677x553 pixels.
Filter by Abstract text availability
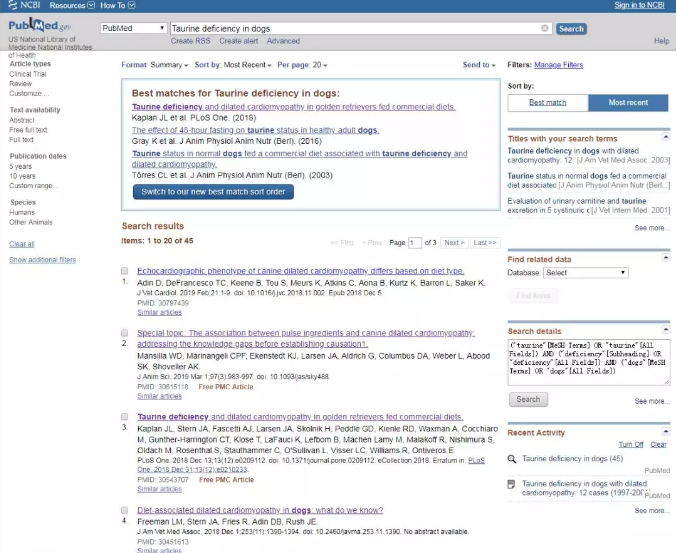[22, 120]
